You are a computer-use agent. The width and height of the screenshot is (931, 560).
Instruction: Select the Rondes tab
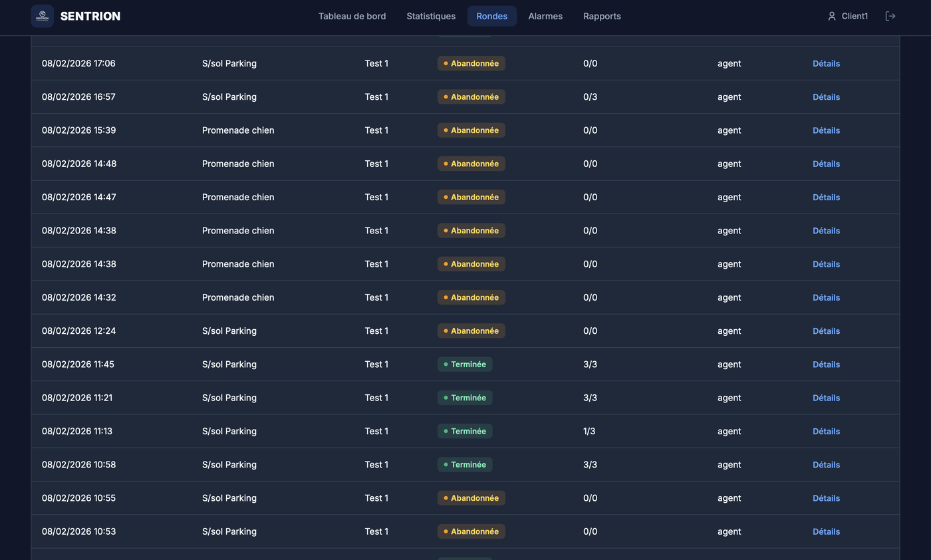point(492,16)
